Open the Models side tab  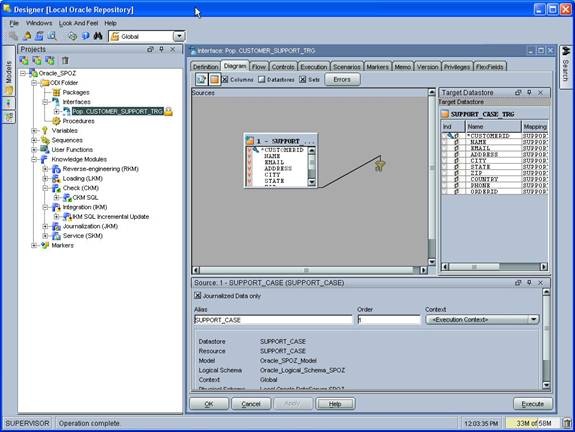(9, 72)
